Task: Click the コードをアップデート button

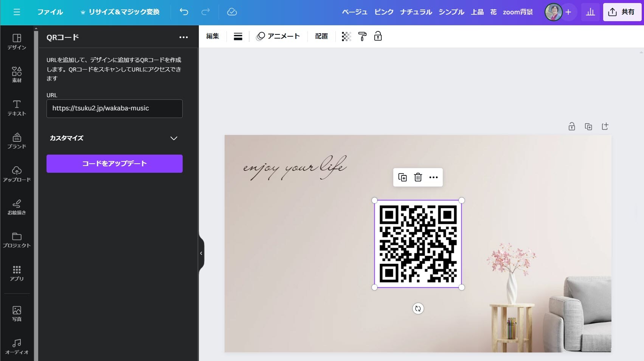Action: click(x=114, y=164)
